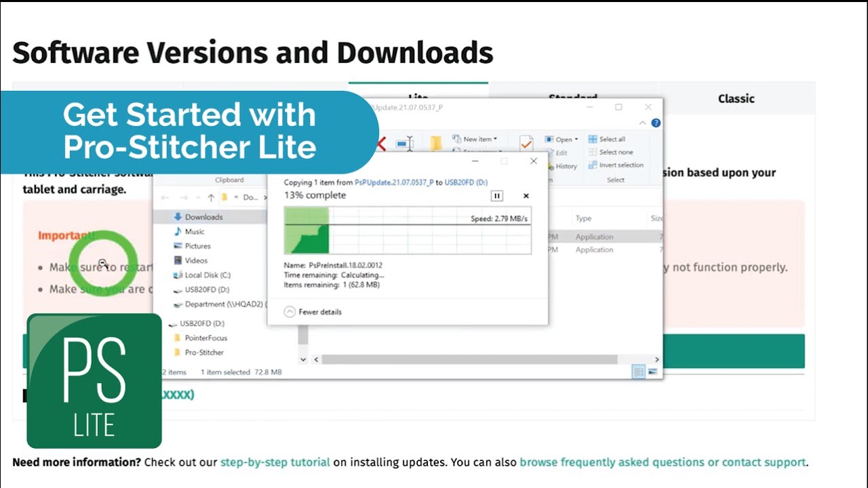The image size is (868, 488).
Task: Click the Downloads arrow icon
Action: 178,217
